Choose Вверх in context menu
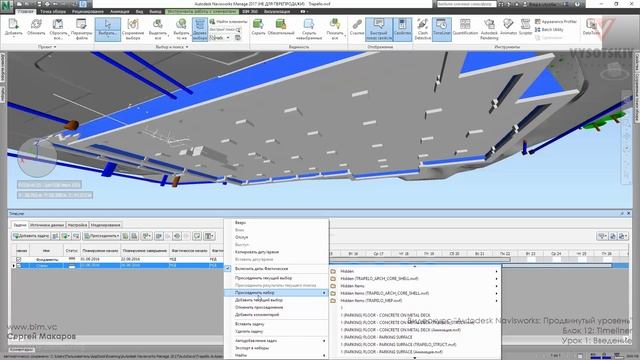The height and width of the screenshot is (360, 640). pyautogui.click(x=240, y=222)
